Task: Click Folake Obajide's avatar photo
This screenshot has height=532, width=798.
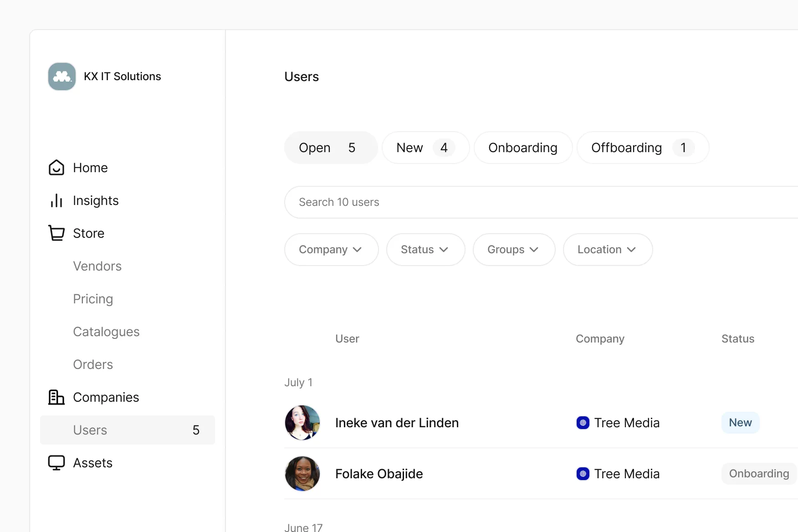Action: [302, 474]
